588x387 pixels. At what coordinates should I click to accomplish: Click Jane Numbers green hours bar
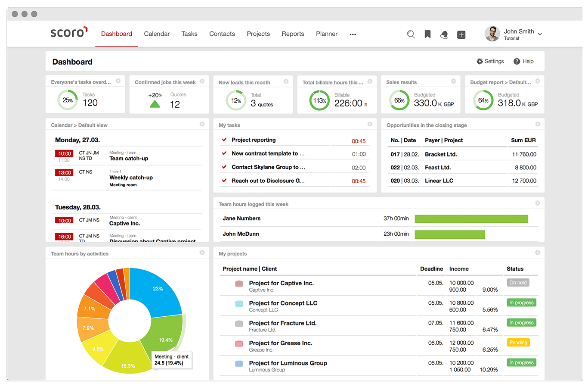471,218
